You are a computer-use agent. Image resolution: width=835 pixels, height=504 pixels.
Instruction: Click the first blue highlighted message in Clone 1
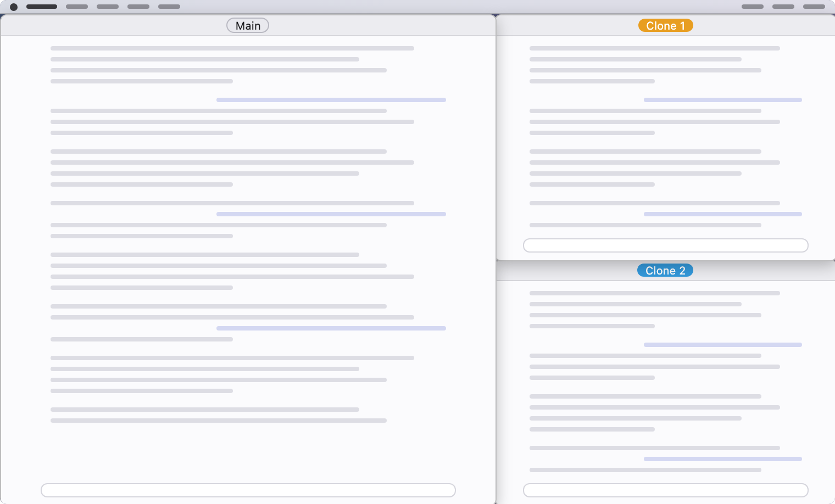723,100
